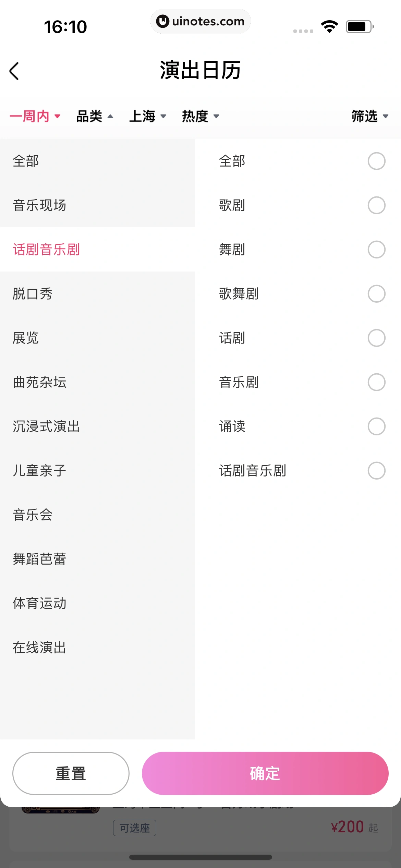Select the 歌剧 radio button
Screen dimensions: 401x868
coord(376,205)
